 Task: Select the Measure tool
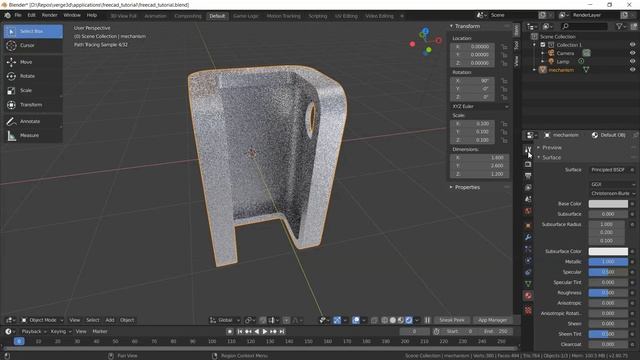coord(33,136)
